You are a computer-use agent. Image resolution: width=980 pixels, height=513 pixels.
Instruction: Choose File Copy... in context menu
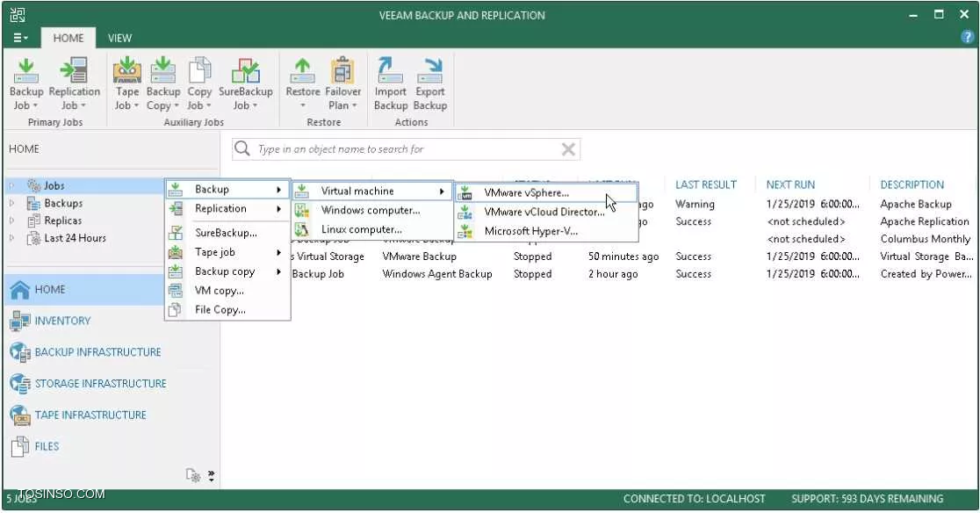[x=227, y=310]
